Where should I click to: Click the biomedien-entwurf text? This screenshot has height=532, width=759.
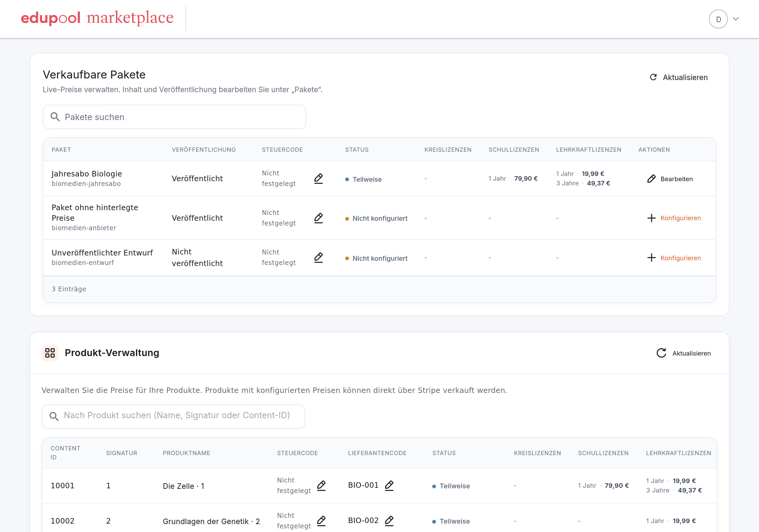[x=83, y=263]
